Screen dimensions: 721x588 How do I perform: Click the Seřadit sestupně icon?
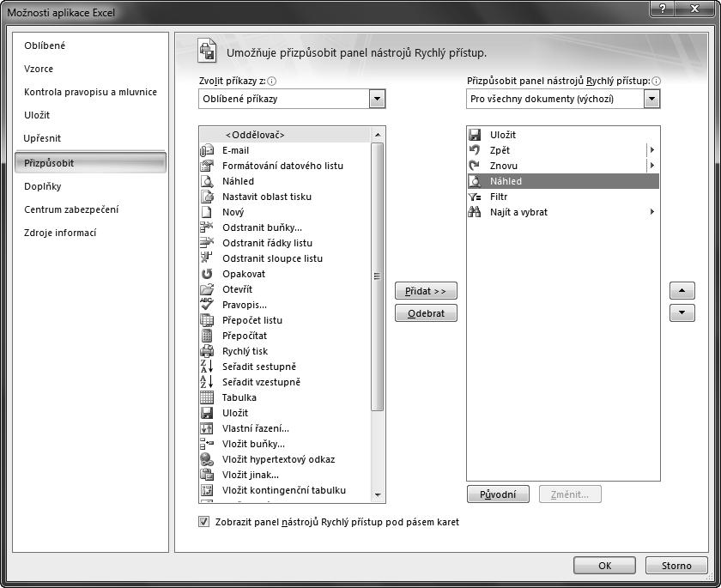pos(207,367)
